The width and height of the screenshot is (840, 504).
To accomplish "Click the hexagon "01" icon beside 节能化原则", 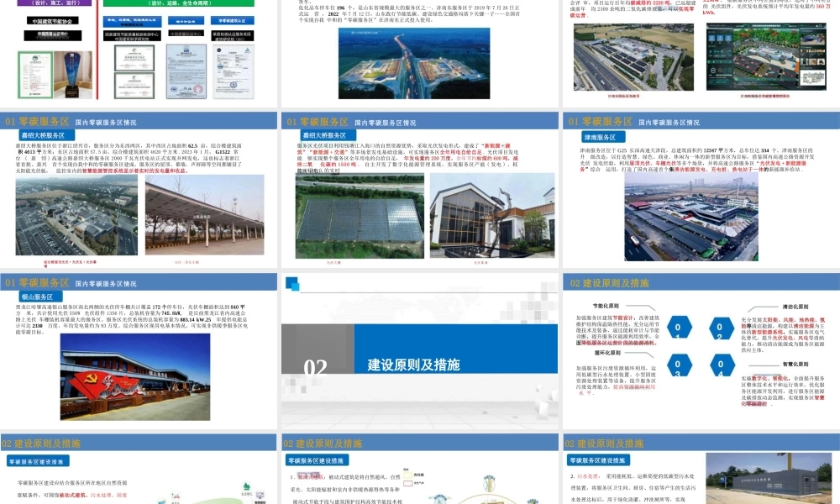I will coord(680,328).
